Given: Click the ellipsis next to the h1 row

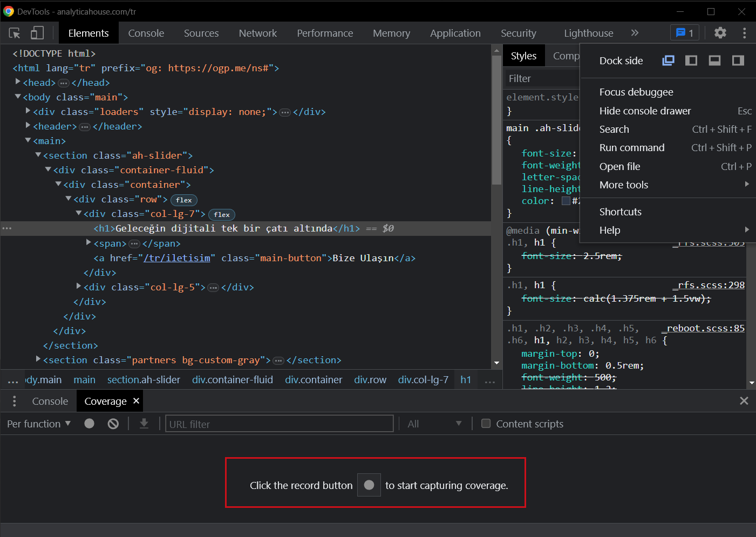Looking at the screenshot, I should (x=6, y=228).
